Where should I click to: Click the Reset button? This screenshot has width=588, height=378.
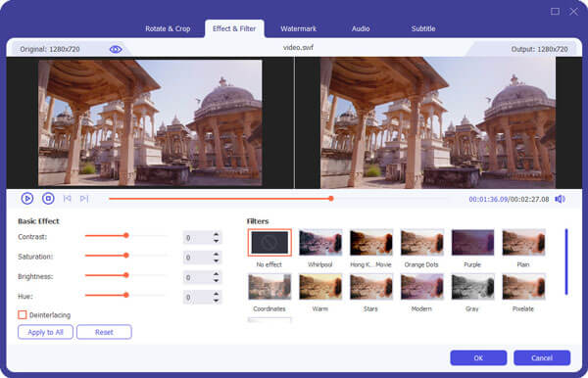(104, 332)
